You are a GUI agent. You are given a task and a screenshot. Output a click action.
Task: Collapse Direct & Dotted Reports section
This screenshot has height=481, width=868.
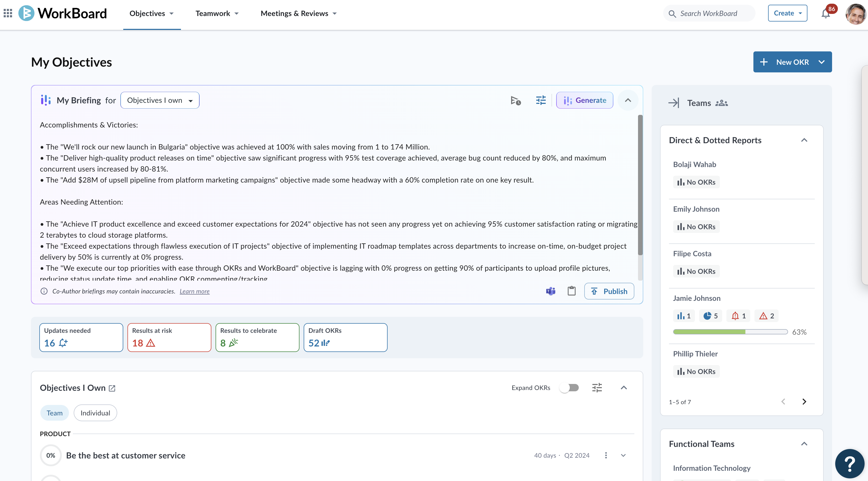coord(804,140)
